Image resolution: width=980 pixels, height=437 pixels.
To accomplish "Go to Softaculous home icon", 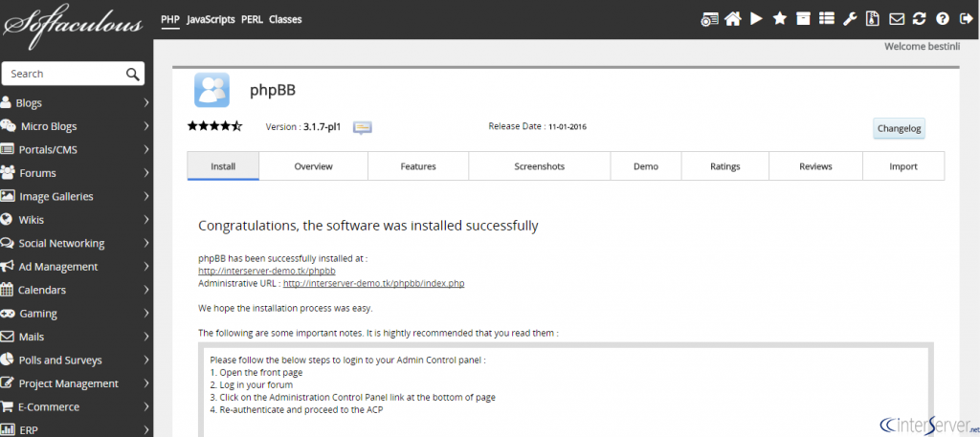I will (x=732, y=19).
